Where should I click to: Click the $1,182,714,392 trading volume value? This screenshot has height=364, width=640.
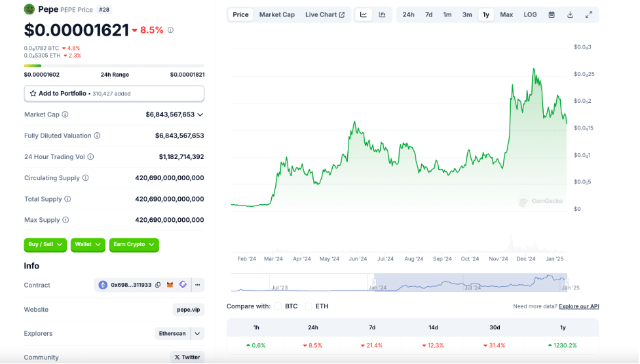coord(181,156)
